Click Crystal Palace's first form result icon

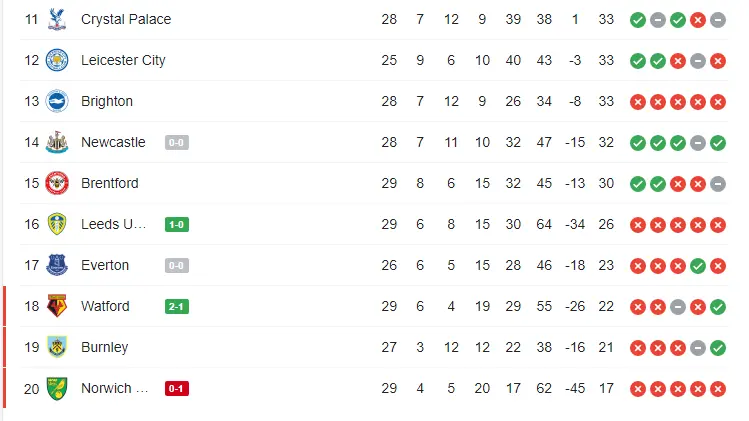tap(638, 20)
